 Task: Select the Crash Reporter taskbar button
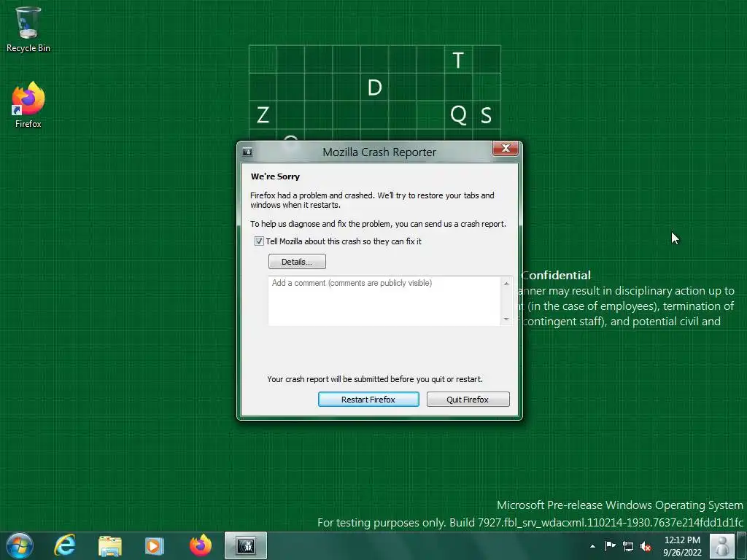246,545
